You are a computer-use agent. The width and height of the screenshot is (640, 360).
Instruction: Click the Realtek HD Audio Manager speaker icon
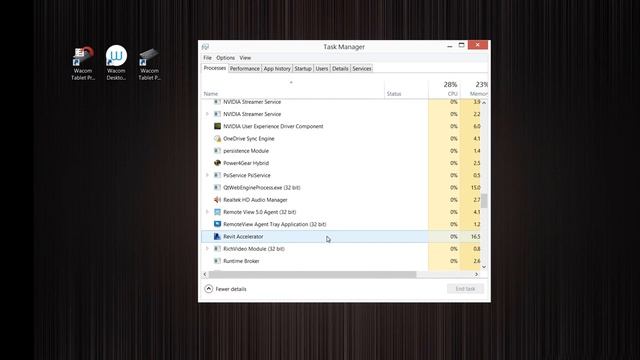(x=218, y=200)
